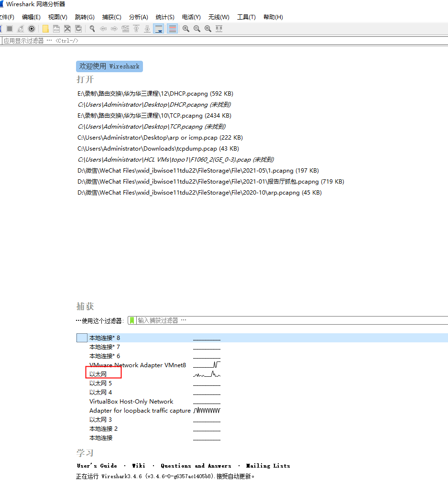Click go to specified packet icon
The image size is (448, 481).
[125, 29]
